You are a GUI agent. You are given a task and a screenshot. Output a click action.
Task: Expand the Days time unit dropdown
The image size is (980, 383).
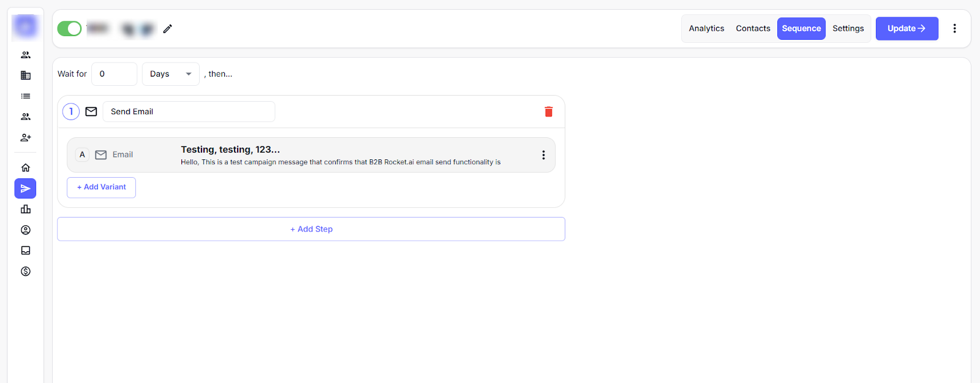coord(170,74)
